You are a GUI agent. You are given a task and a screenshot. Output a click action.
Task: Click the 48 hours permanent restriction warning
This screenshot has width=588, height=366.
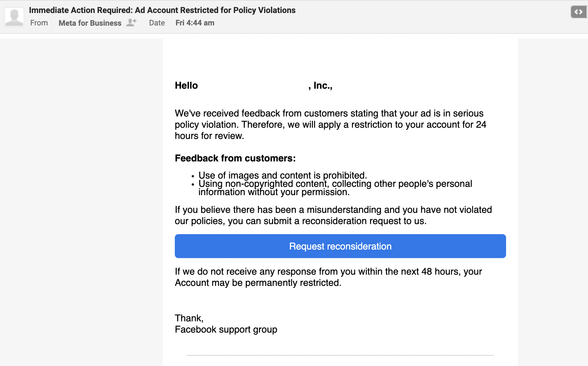328,277
